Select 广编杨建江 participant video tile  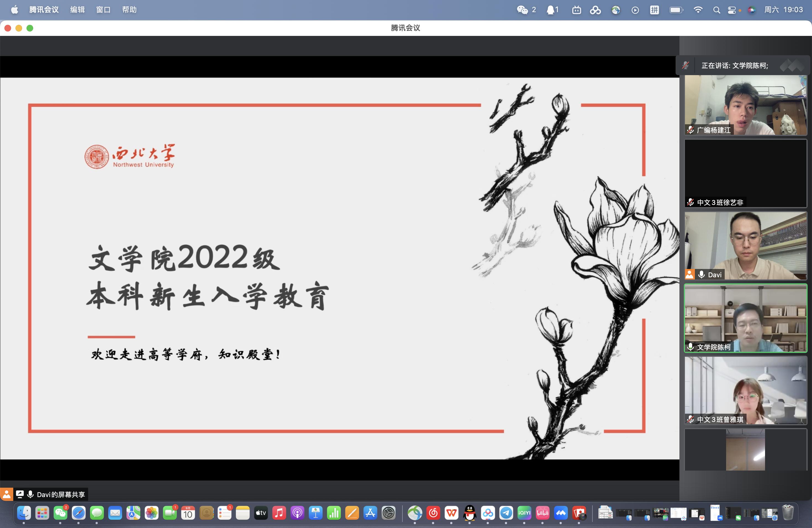tap(745, 105)
